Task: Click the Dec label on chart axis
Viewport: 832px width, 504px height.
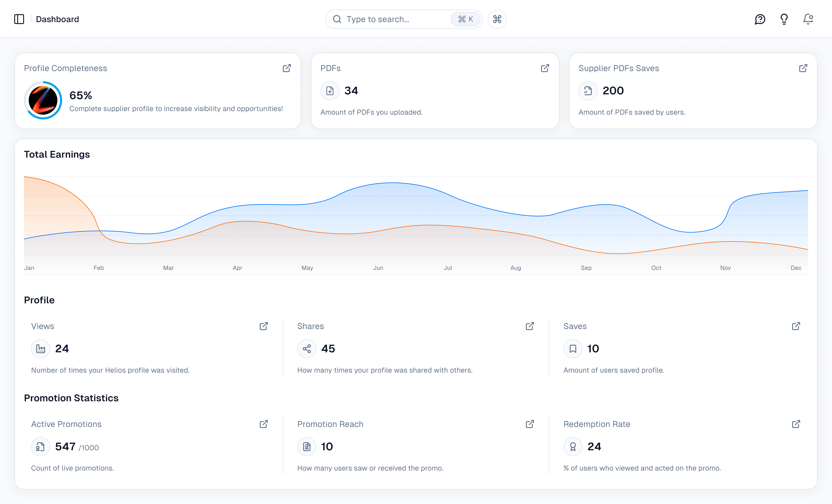Action: [x=796, y=268]
